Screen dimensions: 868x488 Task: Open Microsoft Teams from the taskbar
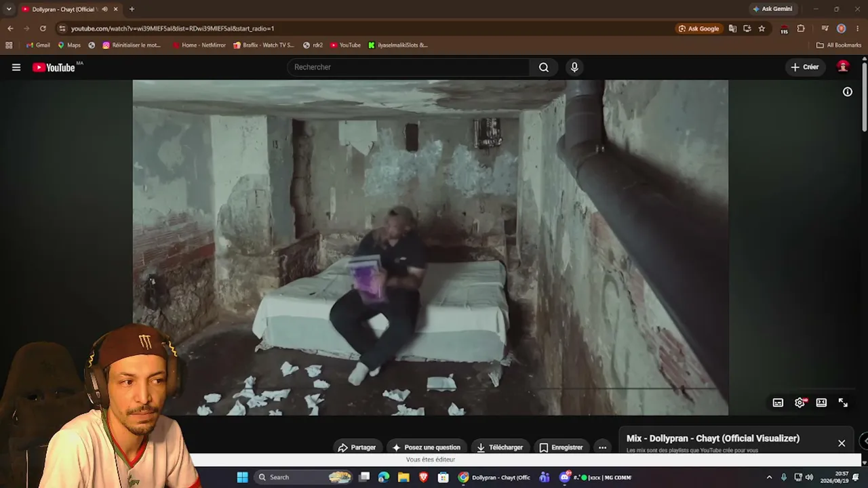(545, 477)
